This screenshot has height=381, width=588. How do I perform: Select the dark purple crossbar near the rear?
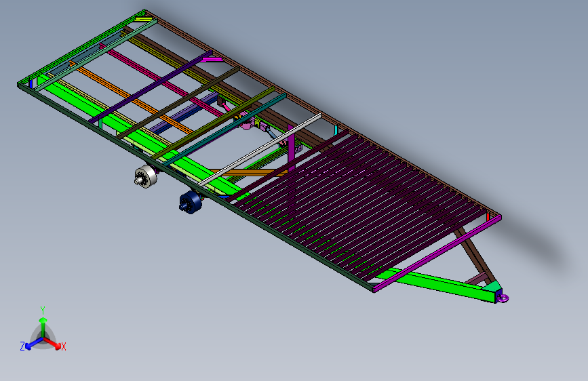(x=151, y=87)
